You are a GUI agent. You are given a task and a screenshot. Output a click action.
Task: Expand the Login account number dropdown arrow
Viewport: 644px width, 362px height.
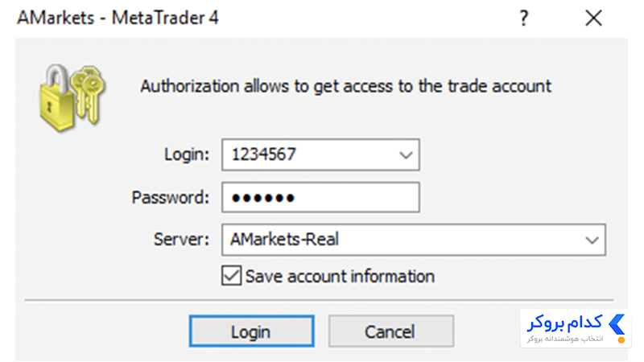point(406,154)
